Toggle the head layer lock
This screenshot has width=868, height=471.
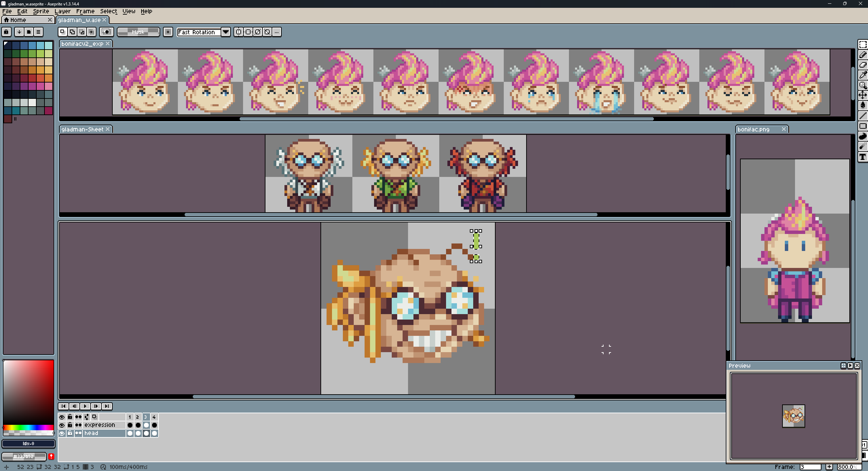70,433
